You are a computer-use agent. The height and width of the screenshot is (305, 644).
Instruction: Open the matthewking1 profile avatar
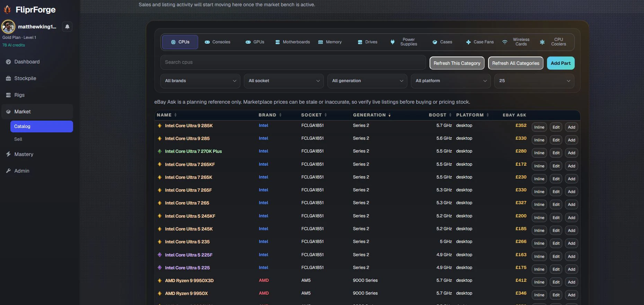pyautogui.click(x=8, y=27)
